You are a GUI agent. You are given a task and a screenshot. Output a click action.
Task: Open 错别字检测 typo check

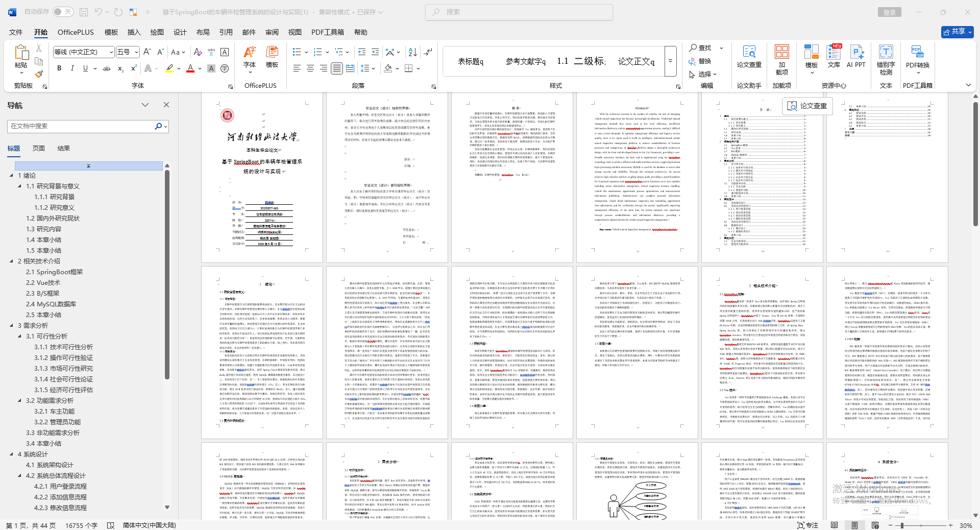(x=886, y=60)
